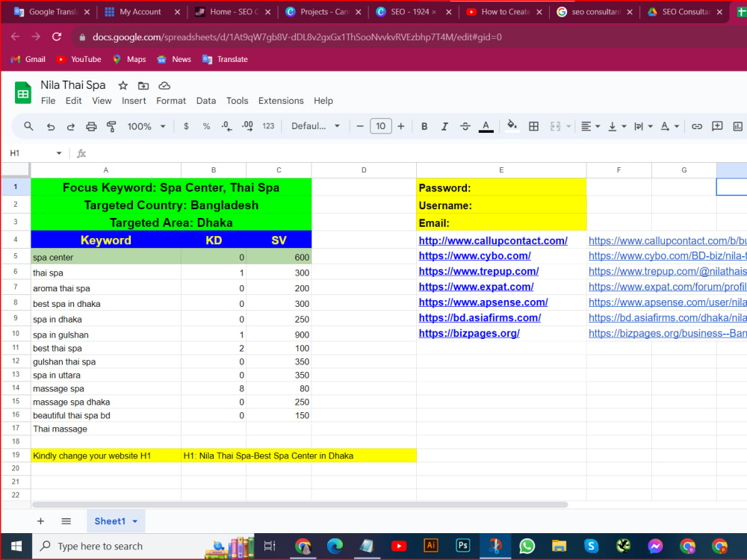Expand the Name box H1 dropdown
747x560 pixels.
(59, 153)
